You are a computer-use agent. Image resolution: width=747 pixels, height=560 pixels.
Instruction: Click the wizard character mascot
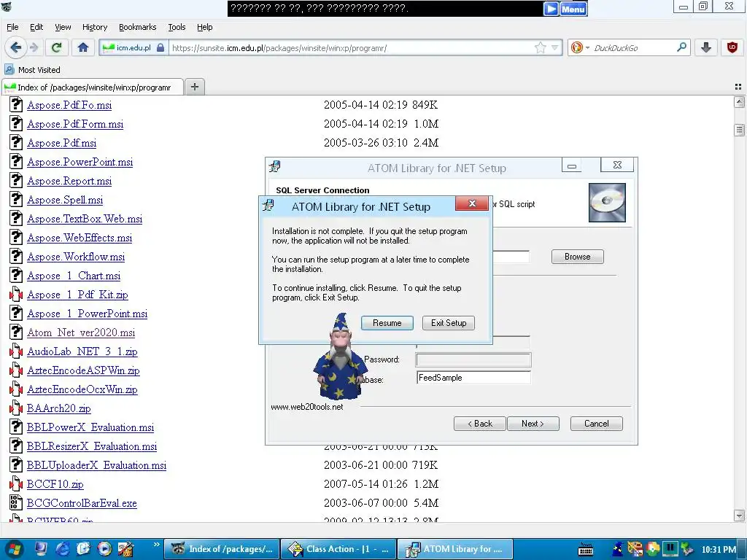(338, 357)
